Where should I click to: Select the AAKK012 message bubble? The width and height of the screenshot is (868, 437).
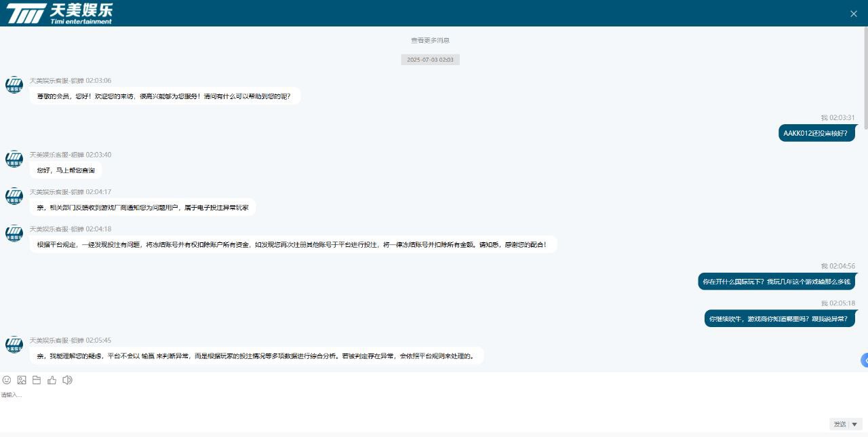coord(816,133)
